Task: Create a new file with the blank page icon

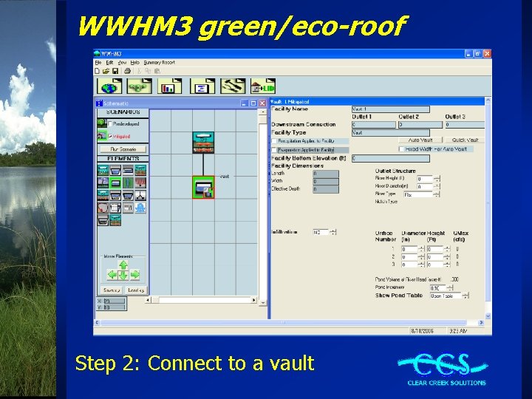Action: pyautogui.click(x=97, y=71)
